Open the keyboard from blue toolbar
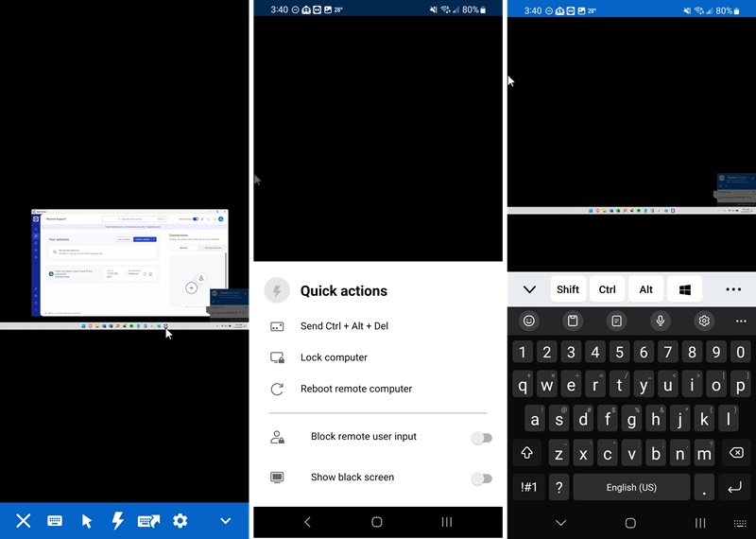Screen dimensions: 756x539 tap(55, 521)
